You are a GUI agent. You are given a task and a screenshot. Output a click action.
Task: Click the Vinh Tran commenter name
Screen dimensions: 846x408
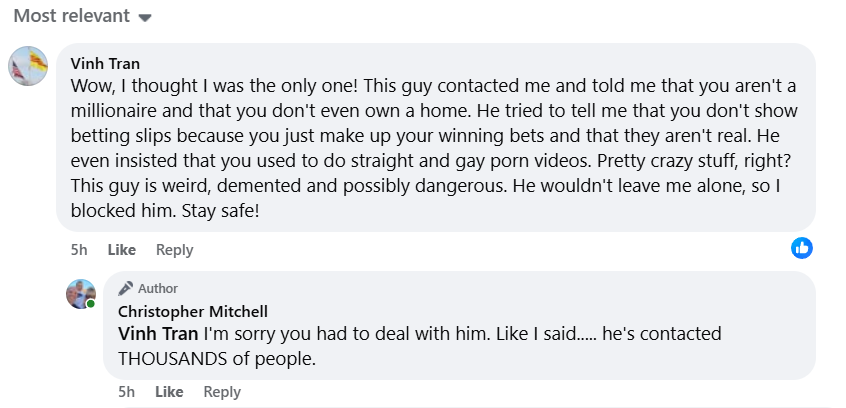tap(105, 64)
